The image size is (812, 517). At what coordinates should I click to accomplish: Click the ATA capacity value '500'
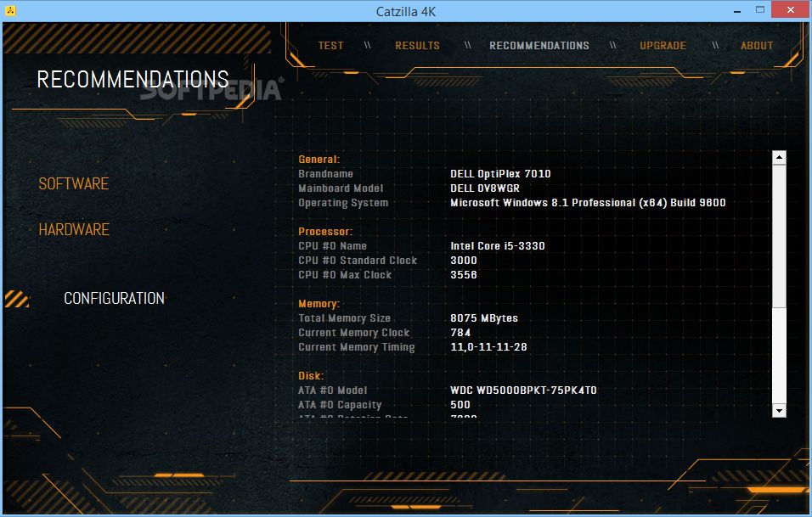point(460,405)
